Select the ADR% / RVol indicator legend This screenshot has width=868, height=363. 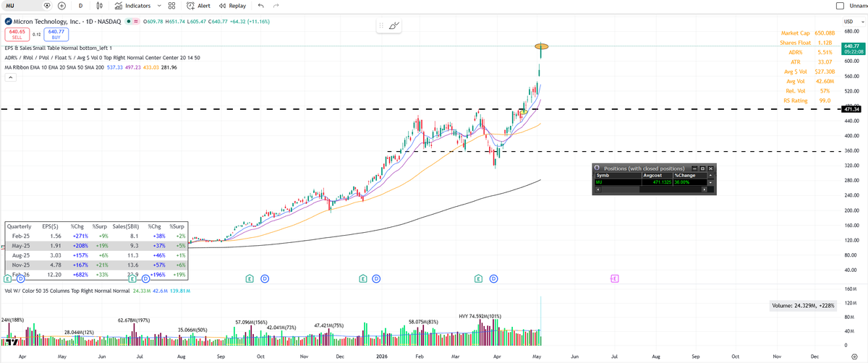(x=102, y=57)
